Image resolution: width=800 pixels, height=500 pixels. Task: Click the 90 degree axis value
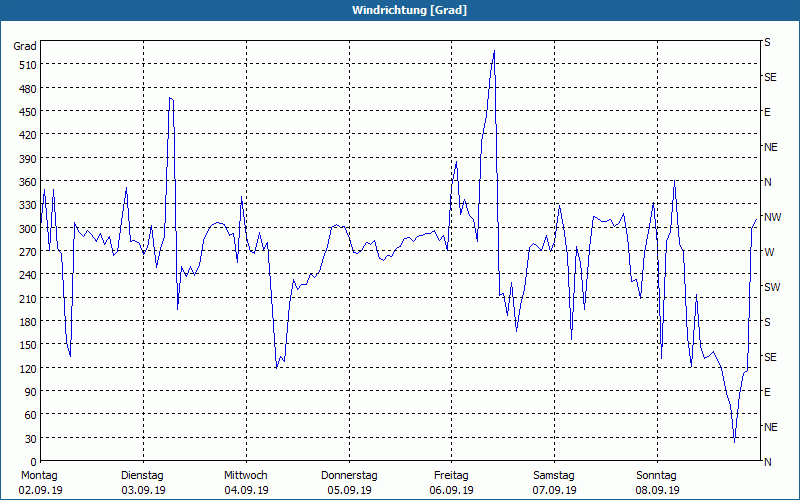pyautogui.click(x=31, y=392)
